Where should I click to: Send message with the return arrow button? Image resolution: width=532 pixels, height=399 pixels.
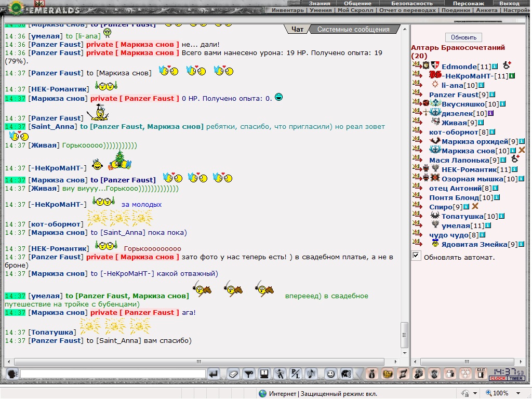(214, 374)
